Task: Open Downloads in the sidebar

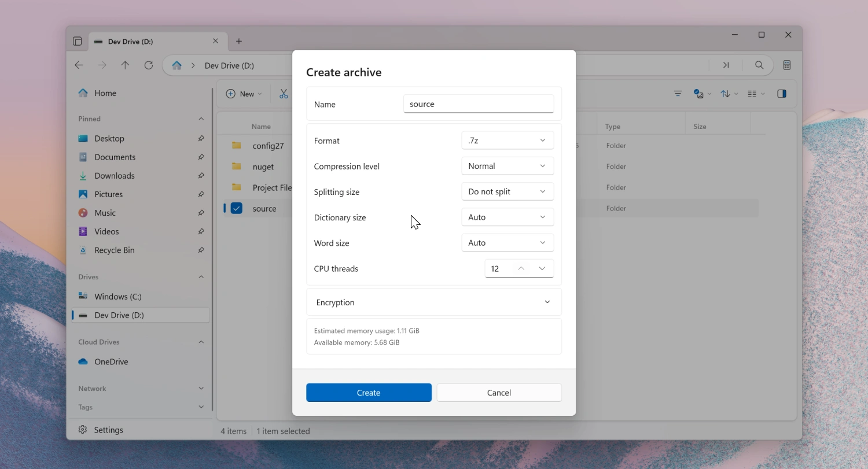Action: click(114, 176)
